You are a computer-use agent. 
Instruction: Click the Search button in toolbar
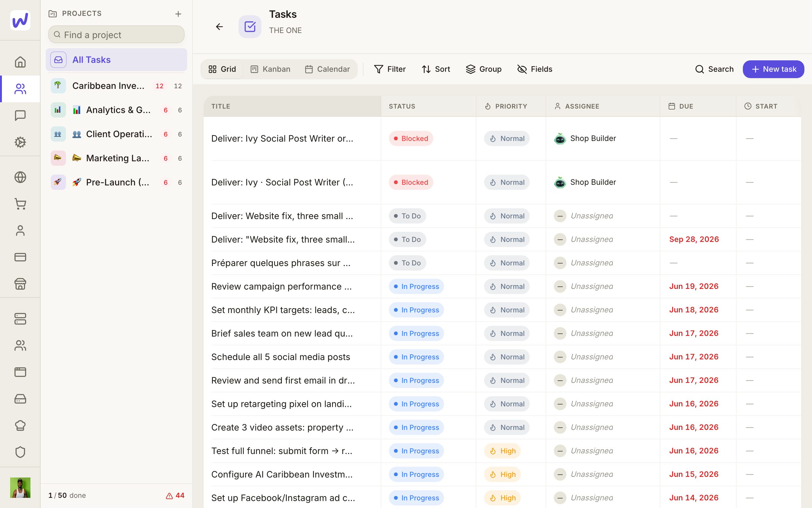point(714,69)
